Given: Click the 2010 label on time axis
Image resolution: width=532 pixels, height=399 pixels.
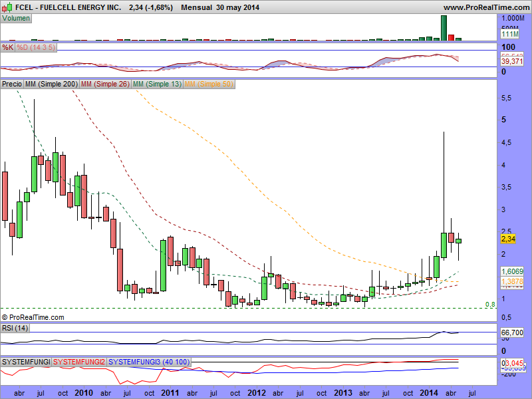Looking at the screenshot, I should 84,393.
